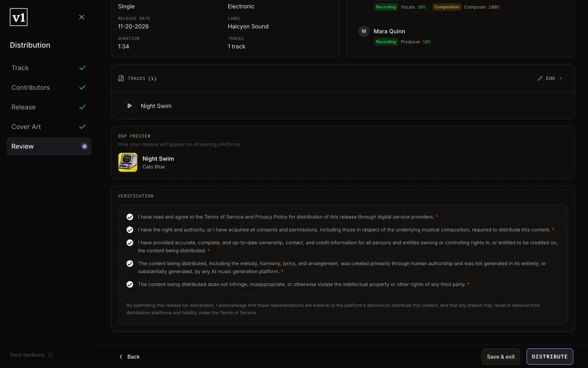Click the Send feedback info icon
Screen dimensions: 588x368
click(x=51, y=355)
